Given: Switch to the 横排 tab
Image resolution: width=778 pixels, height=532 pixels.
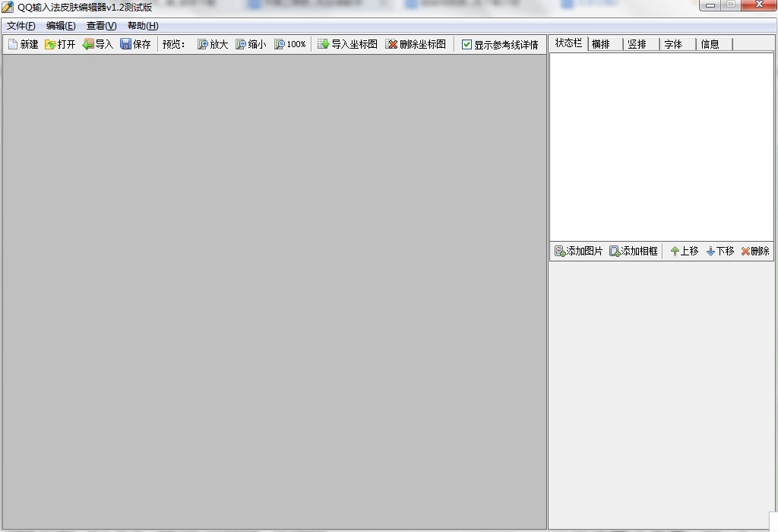Looking at the screenshot, I should 606,44.
